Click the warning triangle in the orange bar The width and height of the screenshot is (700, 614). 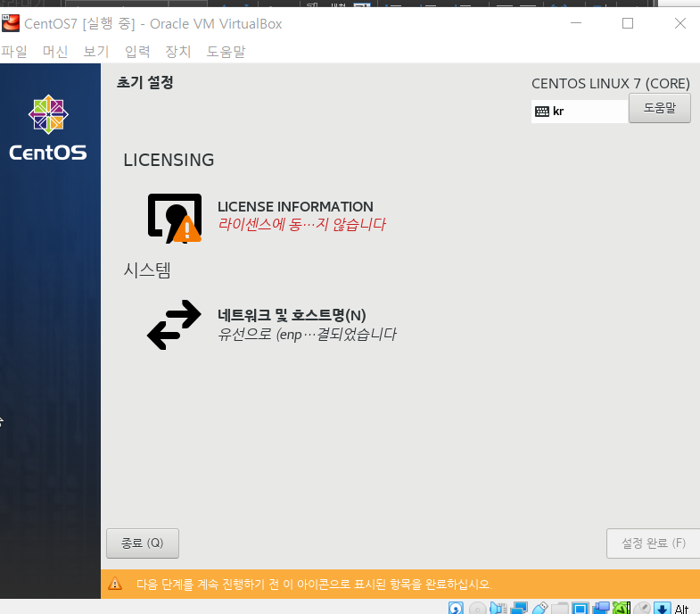click(x=115, y=584)
